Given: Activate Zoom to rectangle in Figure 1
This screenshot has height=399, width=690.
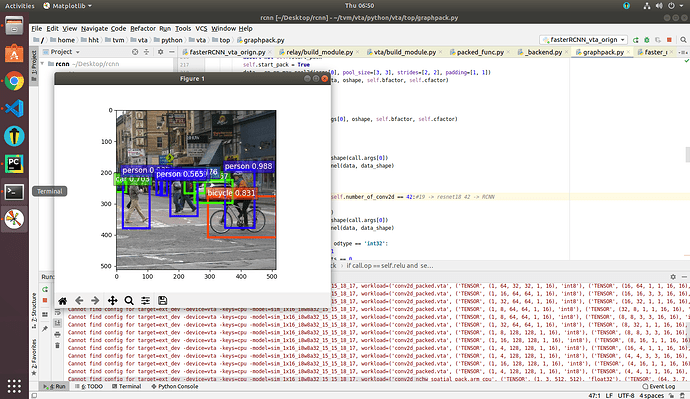Looking at the screenshot, I should pos(129,301).
